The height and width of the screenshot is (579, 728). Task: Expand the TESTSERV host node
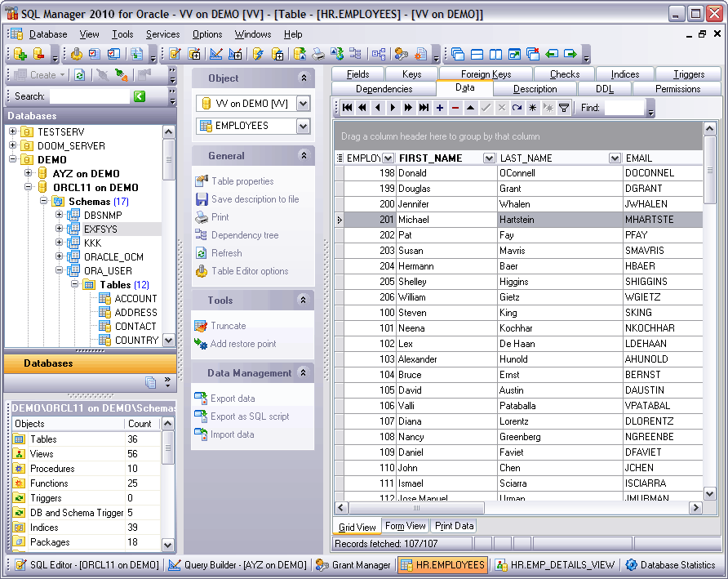12,131
